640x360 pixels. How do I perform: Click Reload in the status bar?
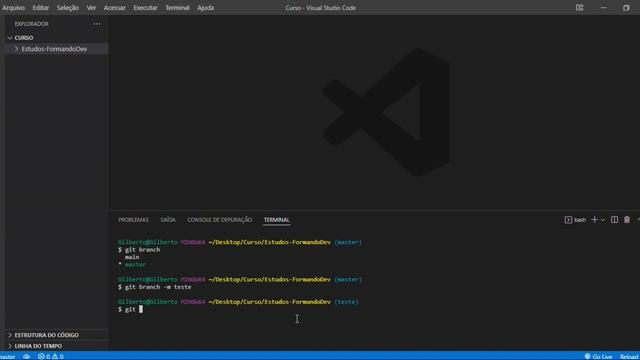(629, 356)
